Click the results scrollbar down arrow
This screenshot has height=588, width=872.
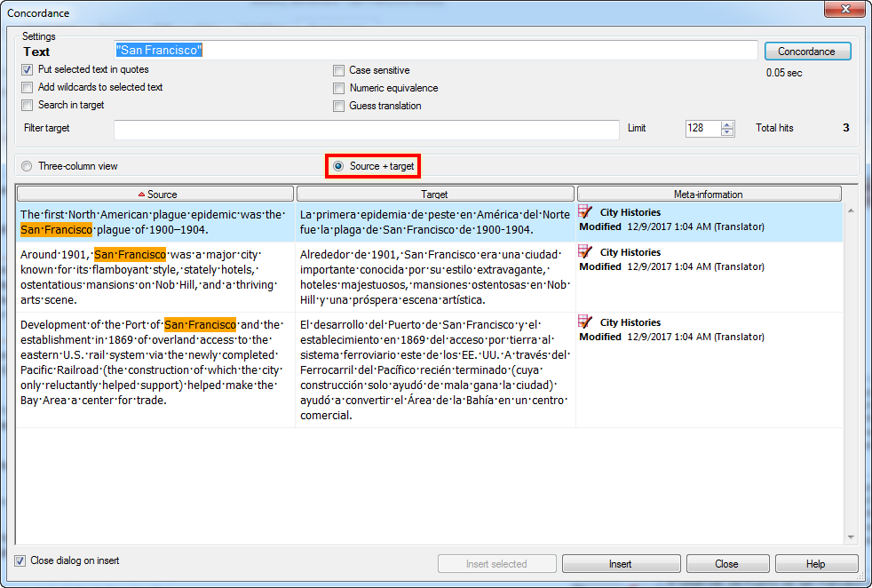point(851,536)
